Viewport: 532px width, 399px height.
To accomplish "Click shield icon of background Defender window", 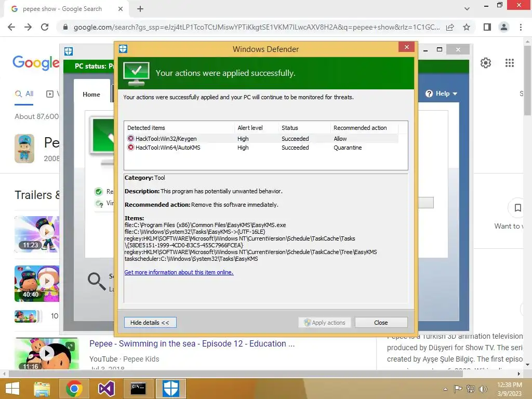I will (x=69, y=51).
